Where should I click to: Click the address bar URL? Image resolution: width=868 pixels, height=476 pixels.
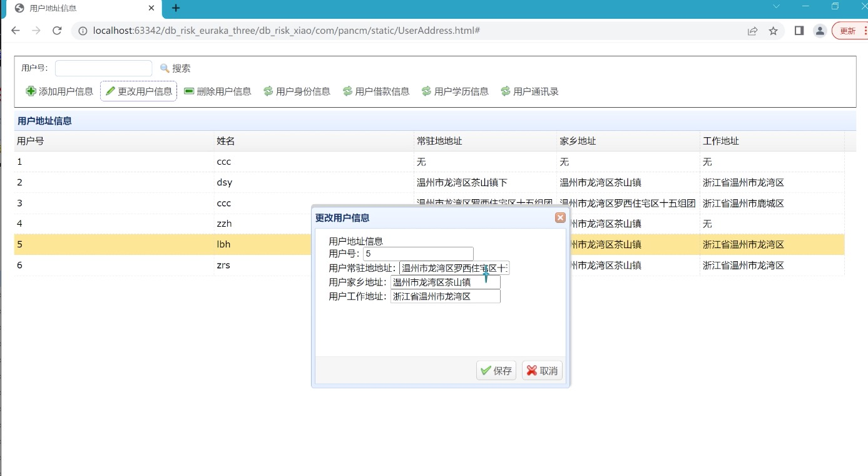tap(287, 31)
